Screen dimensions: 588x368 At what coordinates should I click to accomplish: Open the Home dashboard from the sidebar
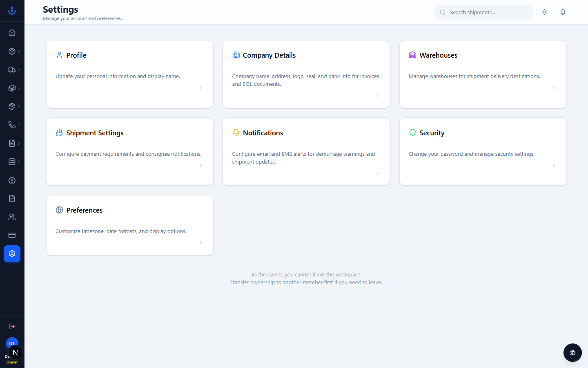[x=12, y=33]
